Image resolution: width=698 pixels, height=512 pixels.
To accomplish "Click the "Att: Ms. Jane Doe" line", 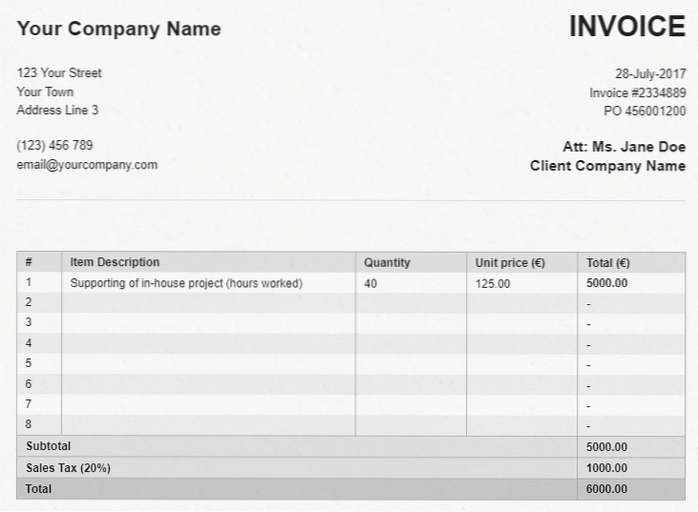I will click(624, 147).
